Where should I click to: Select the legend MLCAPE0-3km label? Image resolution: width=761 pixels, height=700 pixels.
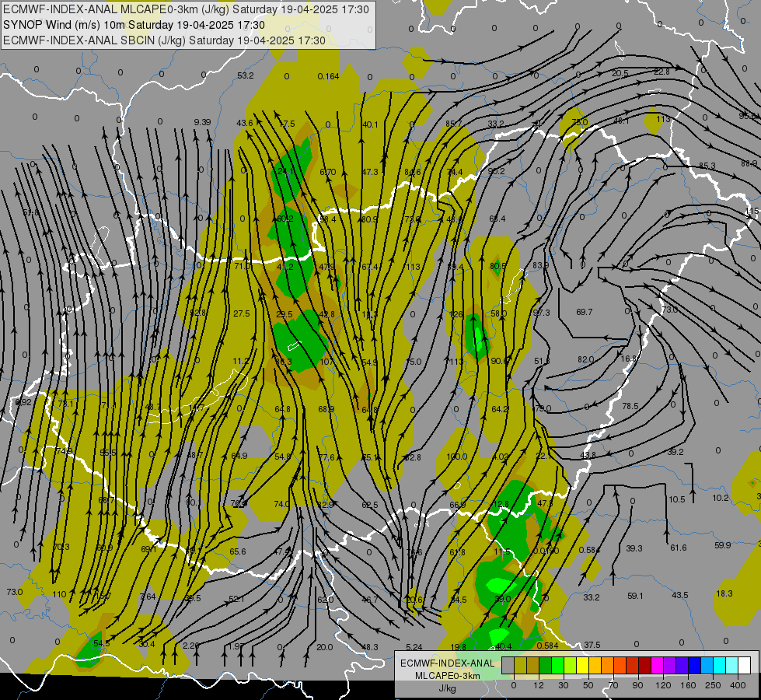click(447, 675)
